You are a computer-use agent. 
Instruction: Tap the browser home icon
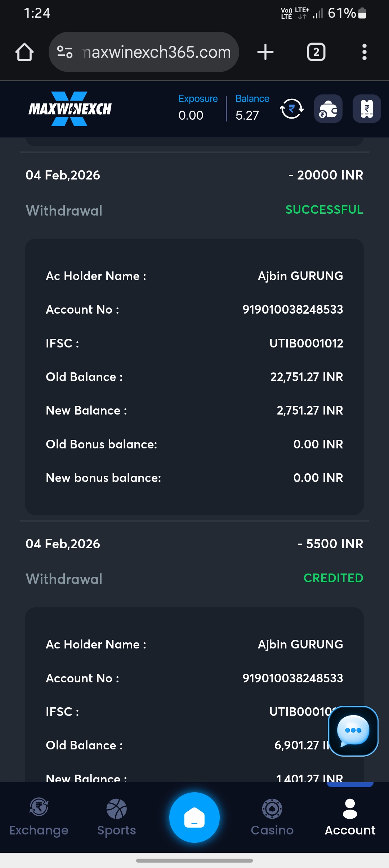pos(24,52)
